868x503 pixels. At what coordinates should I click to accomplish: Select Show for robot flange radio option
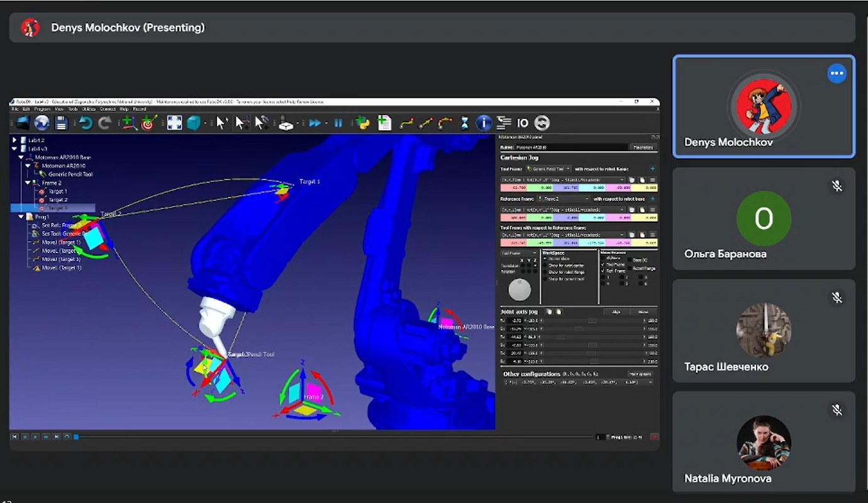click(545, 272)
